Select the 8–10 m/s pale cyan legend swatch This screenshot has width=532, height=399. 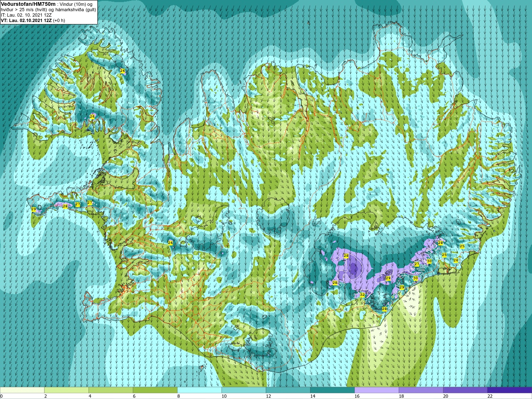199,390
